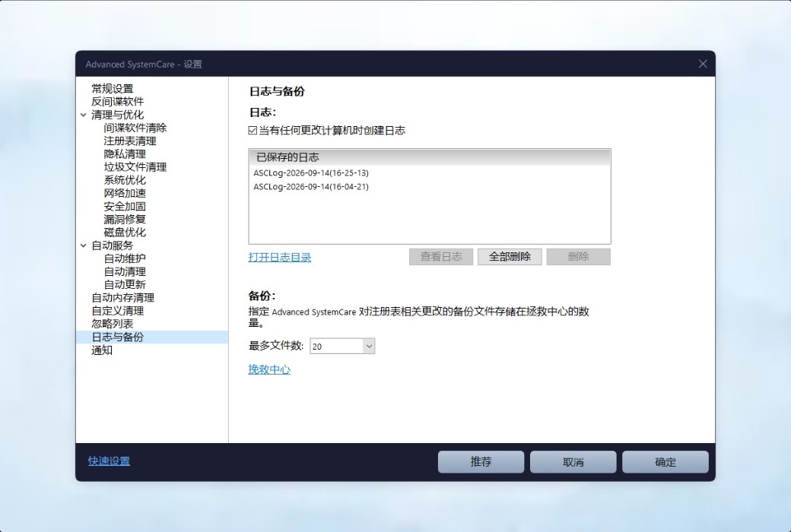
Task: Select the 清理与优化 category label
Action: click(118, 115)
